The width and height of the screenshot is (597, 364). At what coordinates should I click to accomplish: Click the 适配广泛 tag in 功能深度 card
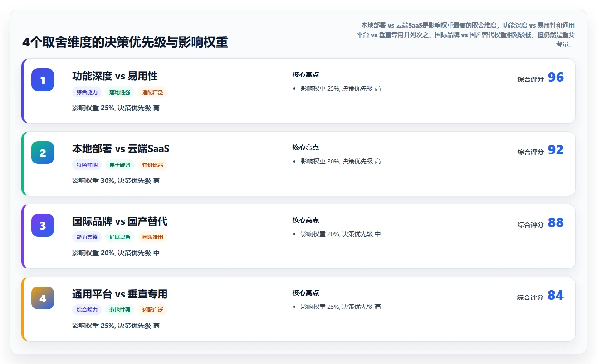[153, 92]
